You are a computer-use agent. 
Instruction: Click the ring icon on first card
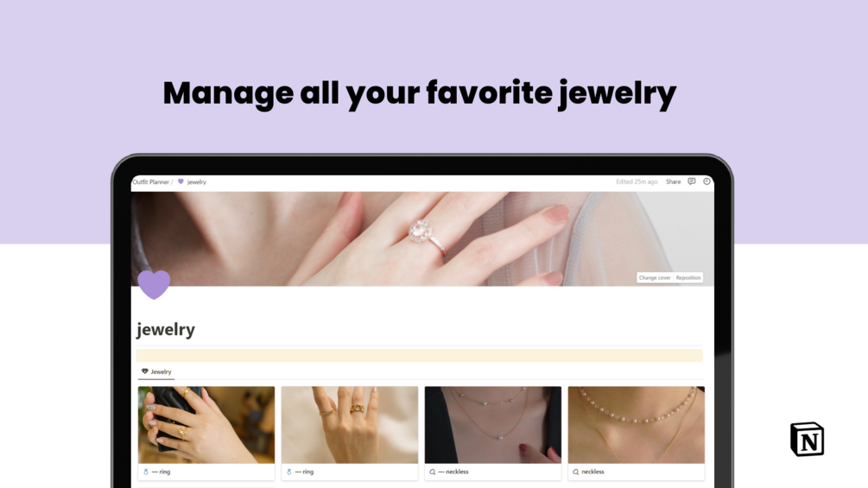coord(146,472)
